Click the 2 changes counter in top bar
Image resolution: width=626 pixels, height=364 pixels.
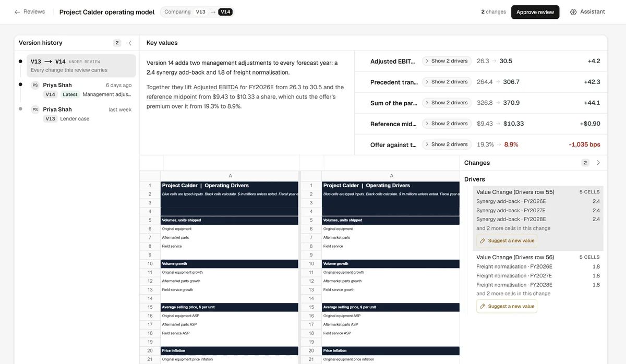pyautogui.click(x=493, y=11)
